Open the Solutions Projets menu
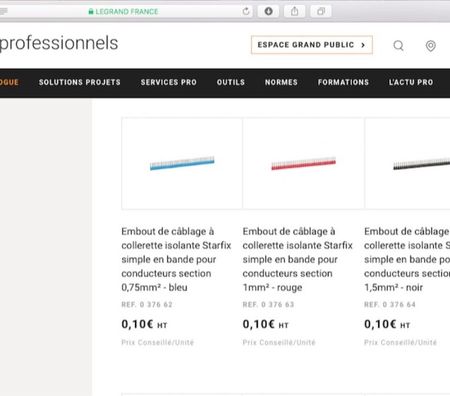 coord(79,82)
